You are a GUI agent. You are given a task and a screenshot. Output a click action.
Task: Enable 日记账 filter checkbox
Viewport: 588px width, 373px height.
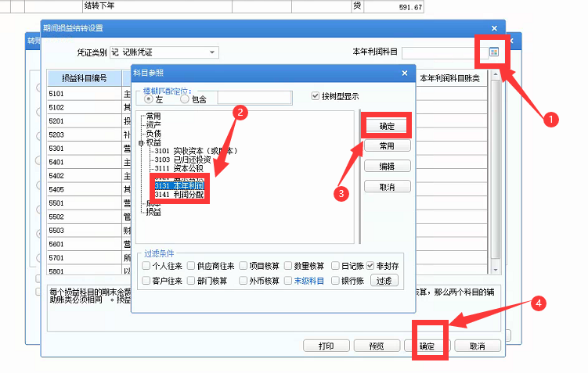pyautogui.click(x=335, y=266)
